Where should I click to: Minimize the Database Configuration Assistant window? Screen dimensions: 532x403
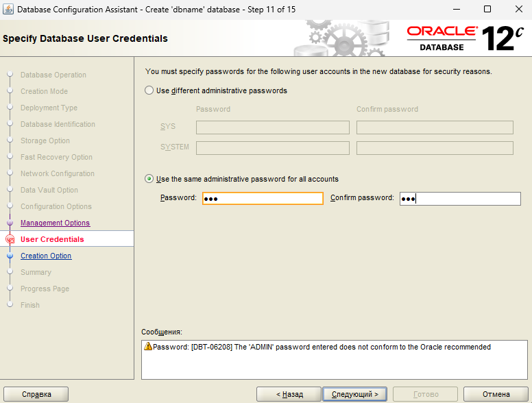pos(457,9)
